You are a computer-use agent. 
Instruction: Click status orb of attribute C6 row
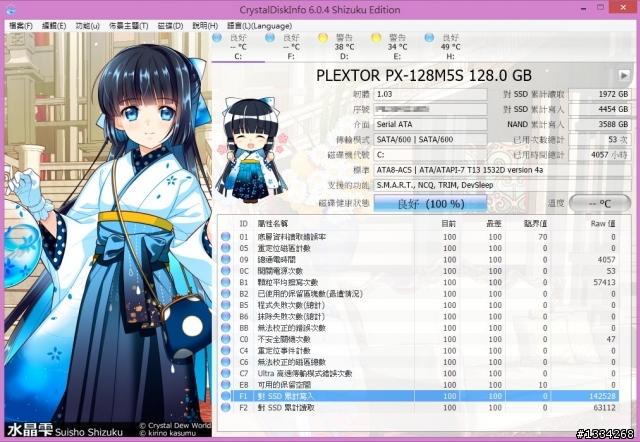pyautogui.click(x=225, y=362)
